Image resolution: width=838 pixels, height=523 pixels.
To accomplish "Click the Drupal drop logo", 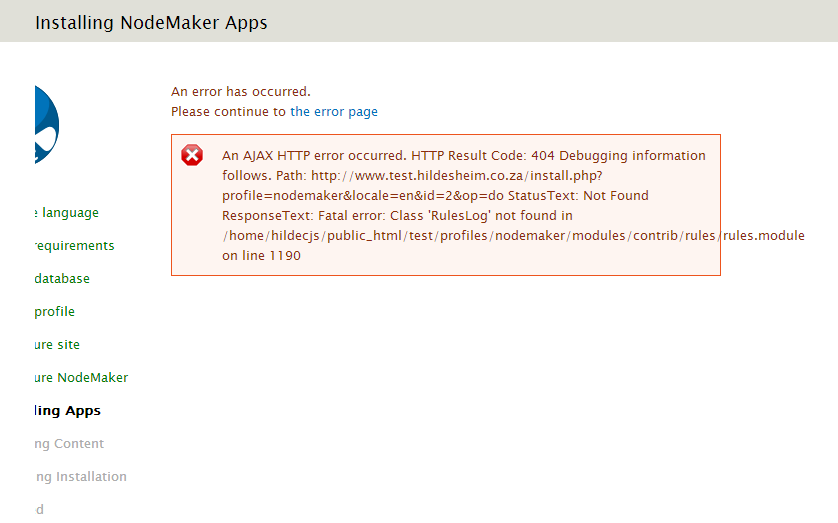I will pyautogui.click(x=47, y=125).
